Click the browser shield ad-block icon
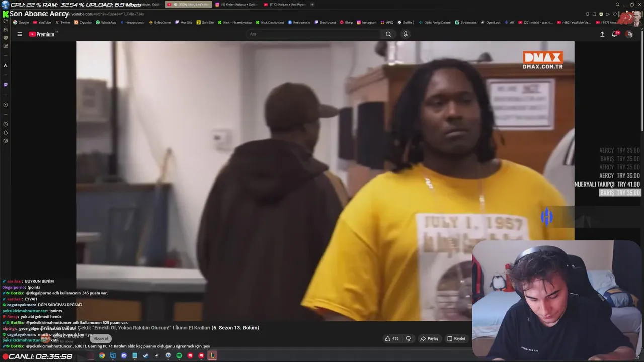This screenshot has width=644, height=362. (601, 14)
